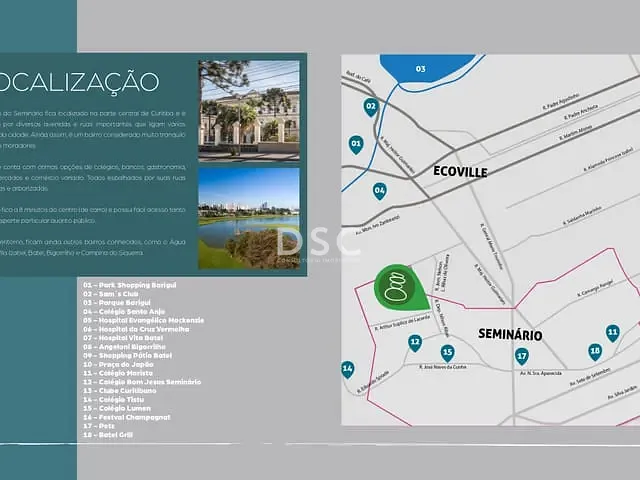The height and width of the screenshot is (480, 640).
Task: Click the SEMINÁRIO neighborhood label on map
Action: (x=510, y=334)
